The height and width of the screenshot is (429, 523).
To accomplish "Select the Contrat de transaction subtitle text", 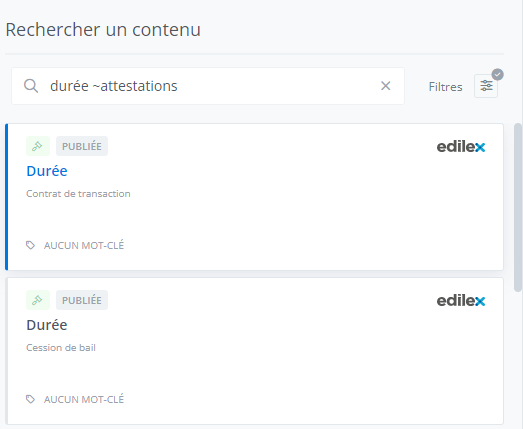I will tap(78, 194).
